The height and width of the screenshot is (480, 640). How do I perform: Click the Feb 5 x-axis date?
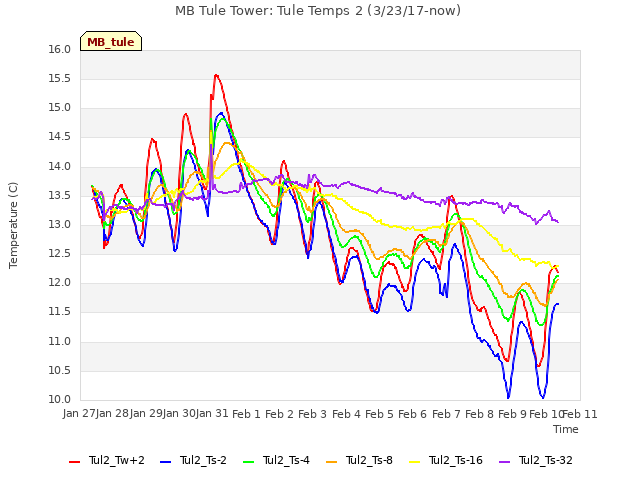tap(380, 414)
